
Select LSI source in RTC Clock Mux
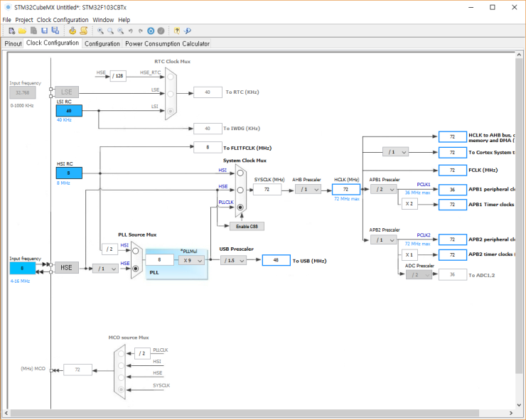point(171,111)
